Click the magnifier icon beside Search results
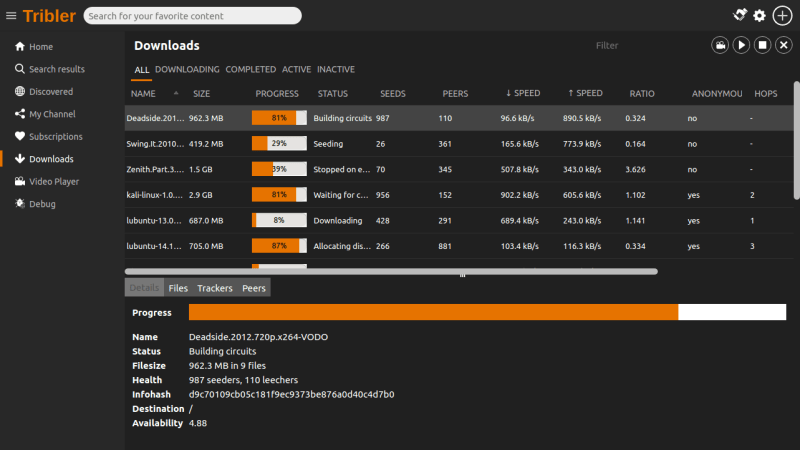Screen dimensions: 800x450 point(20,69)
